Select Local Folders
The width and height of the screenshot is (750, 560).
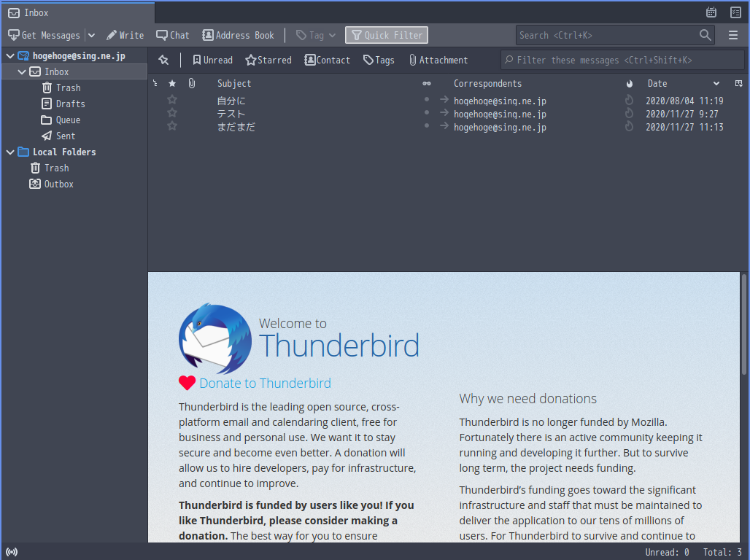[64, 152]
